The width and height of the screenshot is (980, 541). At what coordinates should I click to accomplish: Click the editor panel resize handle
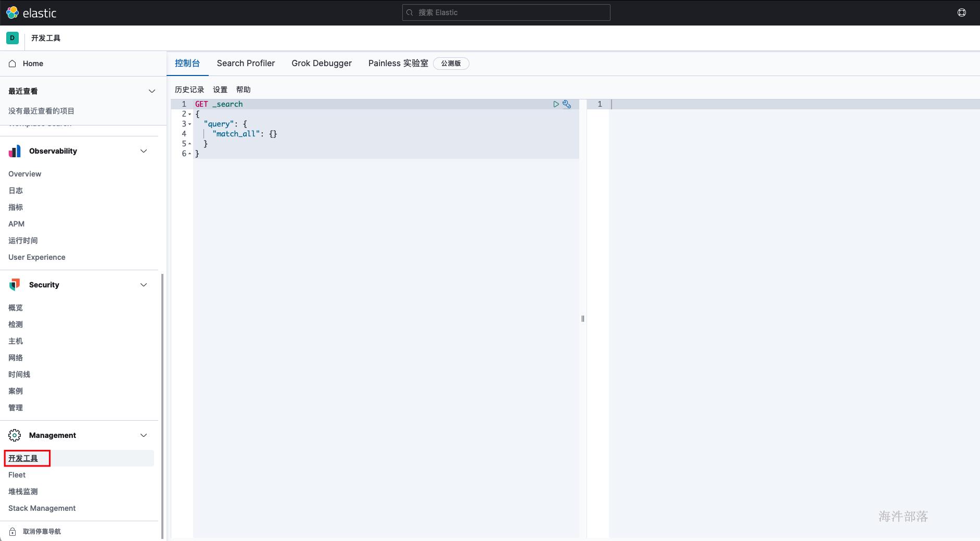tap(583, 319)
